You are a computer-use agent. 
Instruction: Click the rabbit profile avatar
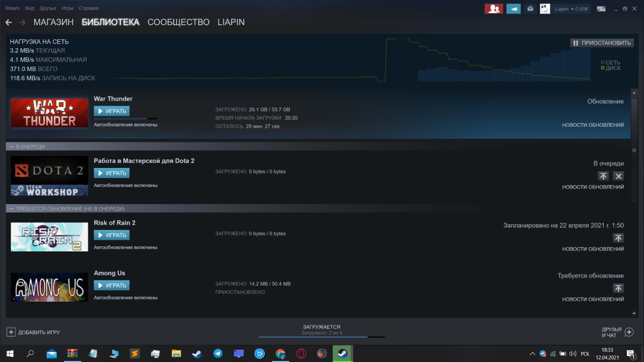coord(545,9)
